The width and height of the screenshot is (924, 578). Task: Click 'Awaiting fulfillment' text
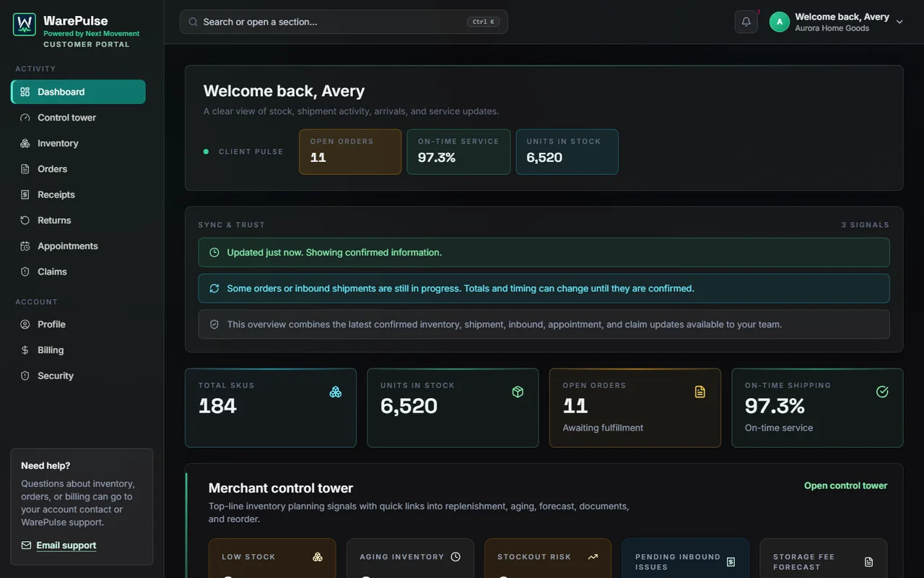pyautogui.click(x=603, y=428)
